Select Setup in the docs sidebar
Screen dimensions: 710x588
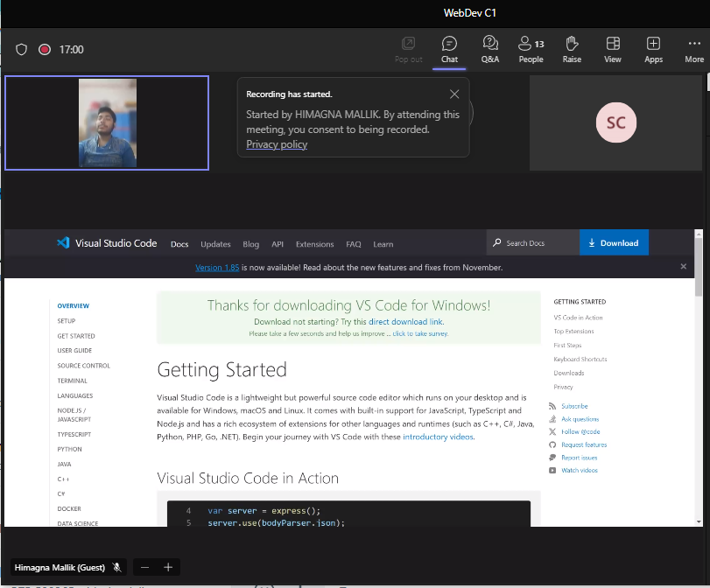click(67, 321)
